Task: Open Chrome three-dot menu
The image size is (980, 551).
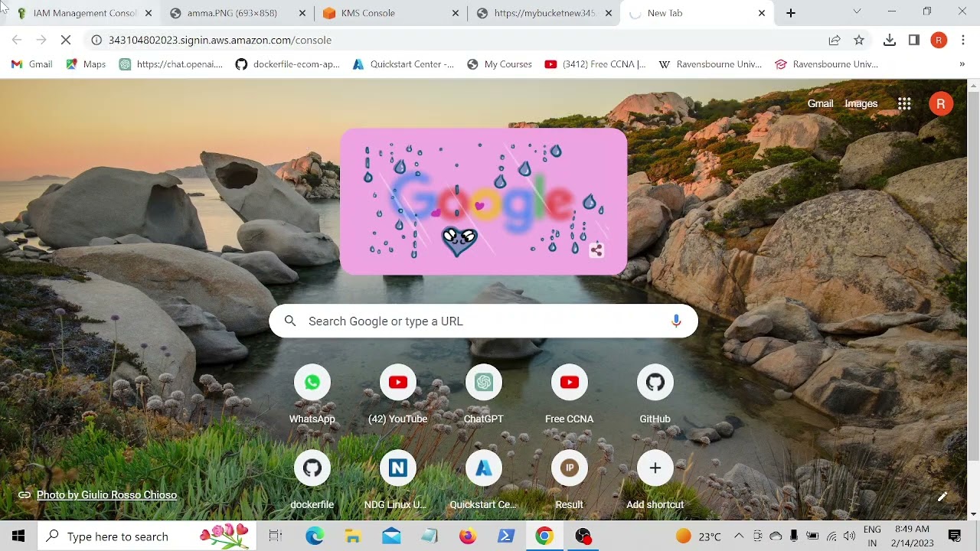Action: [x=963, y=40]
